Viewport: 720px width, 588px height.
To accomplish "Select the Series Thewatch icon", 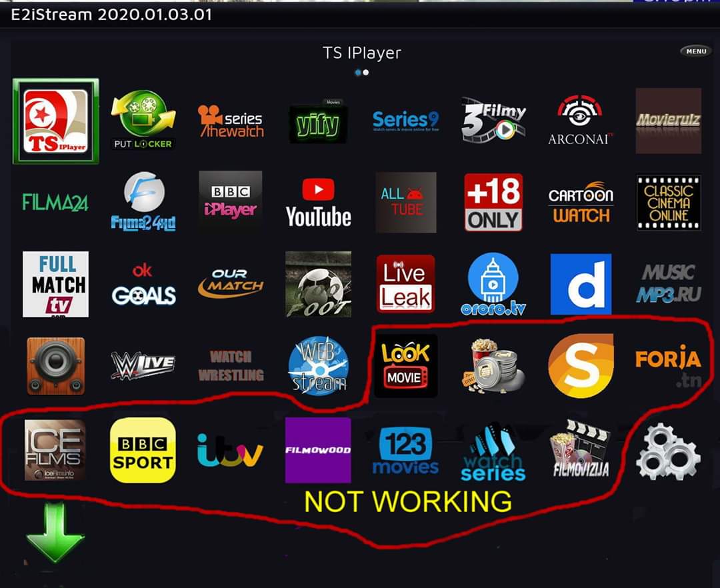I will pyautogui.click(x=231, y=121).
